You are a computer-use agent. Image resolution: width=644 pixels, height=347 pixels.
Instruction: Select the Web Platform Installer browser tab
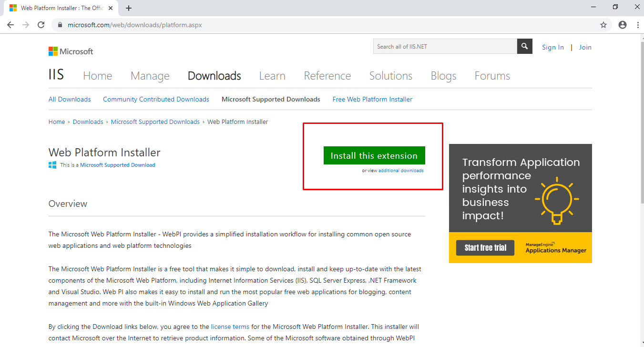[x=61, y=8]
